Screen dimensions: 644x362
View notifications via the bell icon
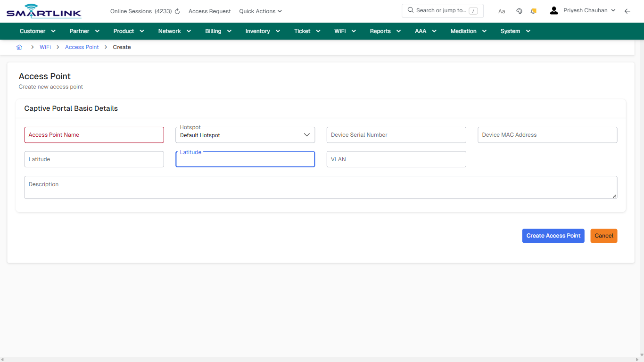tap(533, 10)
